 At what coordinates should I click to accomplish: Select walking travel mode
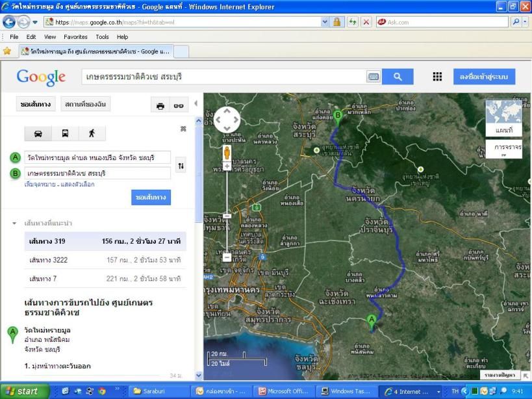click(92, 133)
